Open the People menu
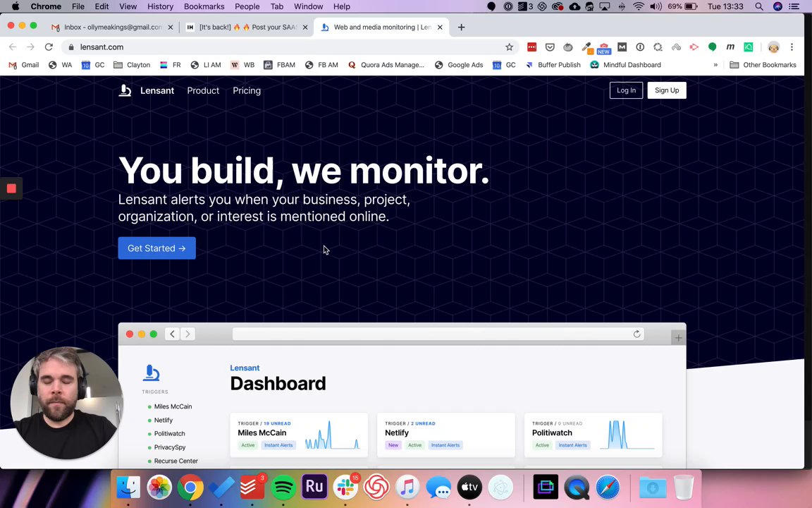 247,6
